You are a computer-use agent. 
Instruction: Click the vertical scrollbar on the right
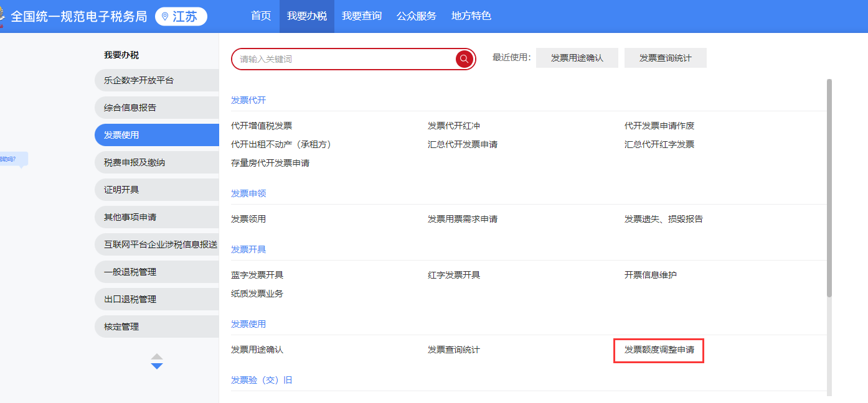pyautogui.click(x=829, y=187)
